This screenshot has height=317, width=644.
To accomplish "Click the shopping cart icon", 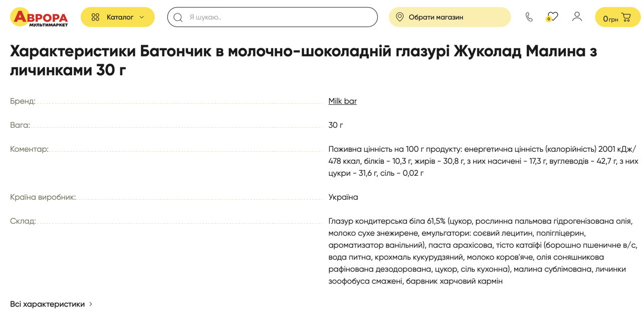I will pyautogui.click(x=626, y=17).
